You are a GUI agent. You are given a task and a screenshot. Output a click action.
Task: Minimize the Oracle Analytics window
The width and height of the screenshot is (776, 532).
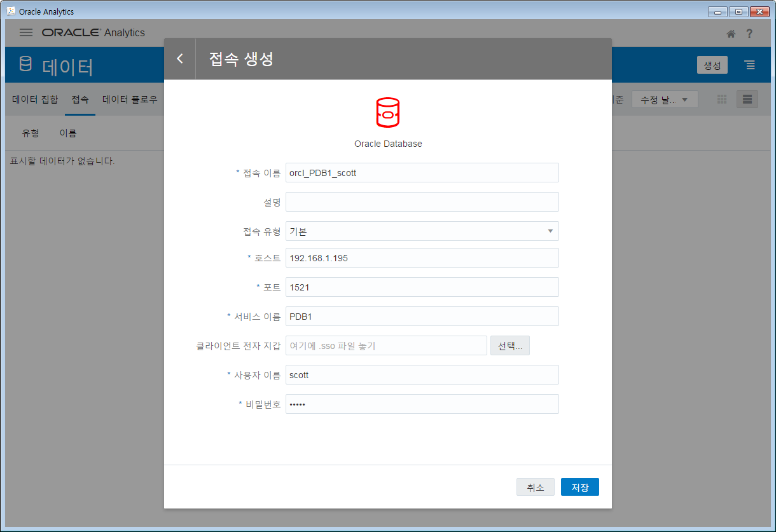point(717,11)
